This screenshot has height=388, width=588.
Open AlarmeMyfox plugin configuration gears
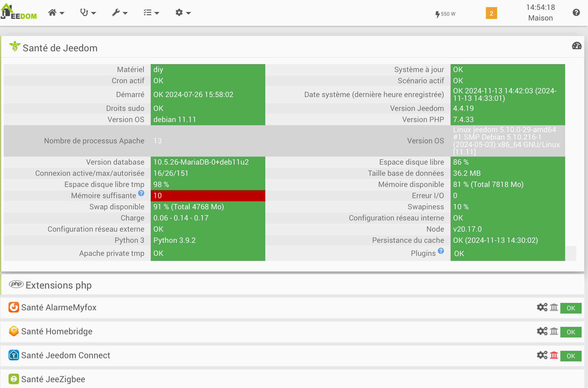pyautogui.click(x=542, y=307)
